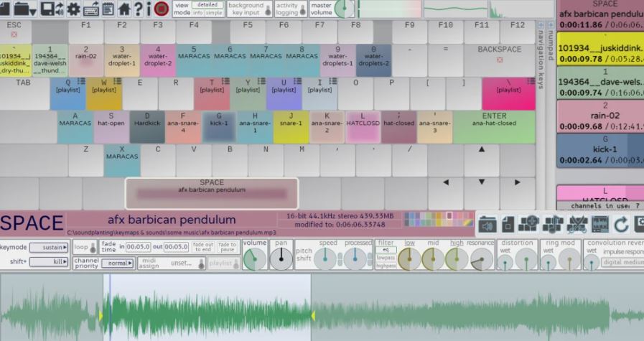Click the fade to pause button

coord(227,247)
